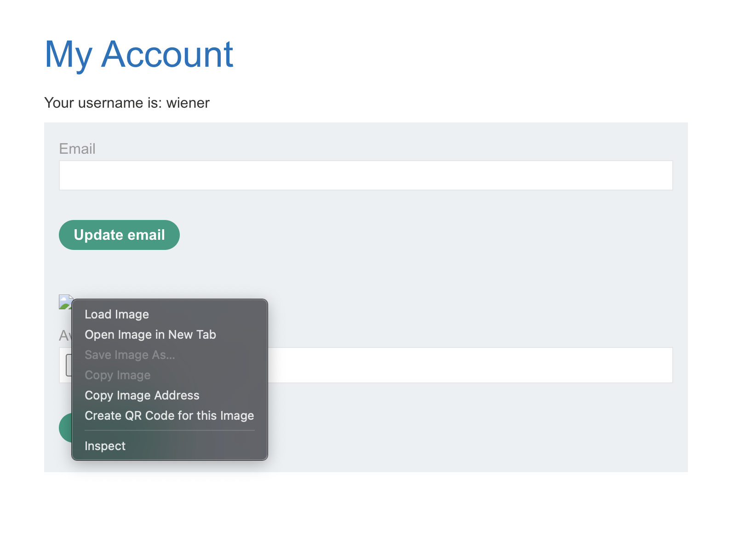Click empty gray form area beside Update email
This screenshot has height=544, width=756.
pyautogui.click(x=414, y=235)
